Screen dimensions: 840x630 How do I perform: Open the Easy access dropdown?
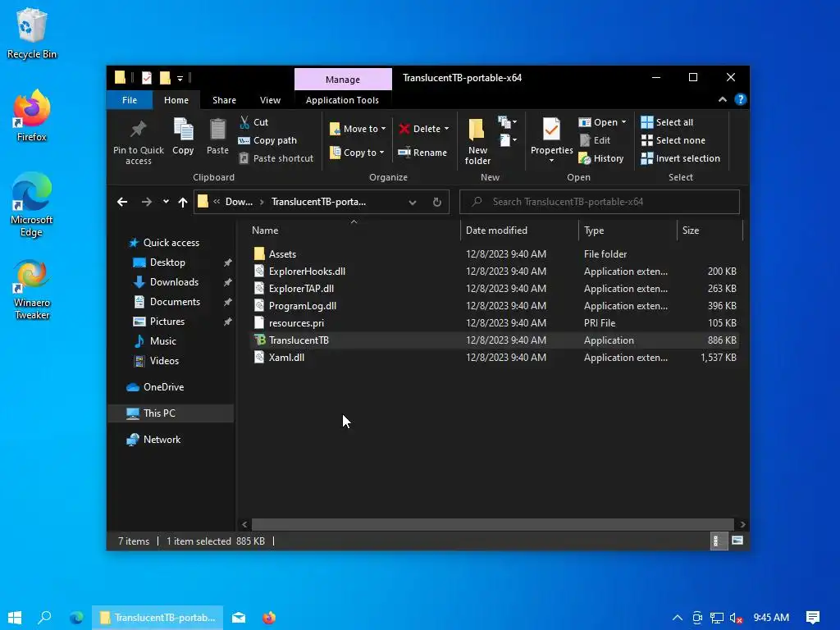(507, 141)
